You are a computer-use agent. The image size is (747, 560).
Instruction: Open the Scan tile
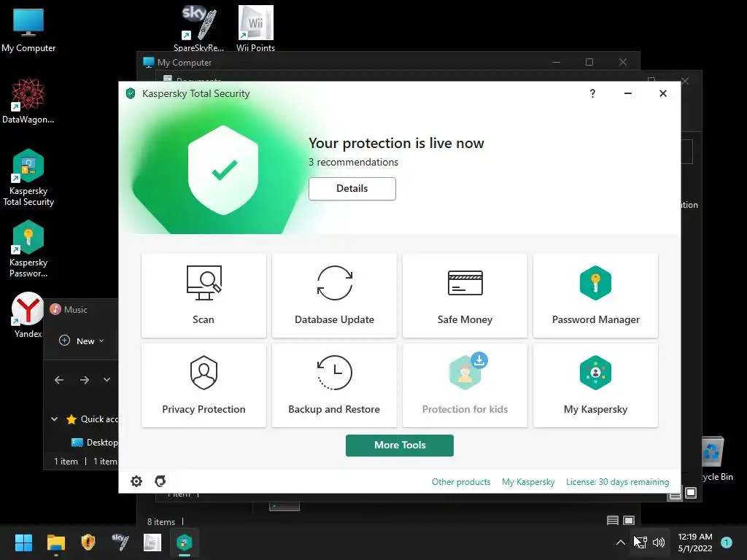pos(204,296)
